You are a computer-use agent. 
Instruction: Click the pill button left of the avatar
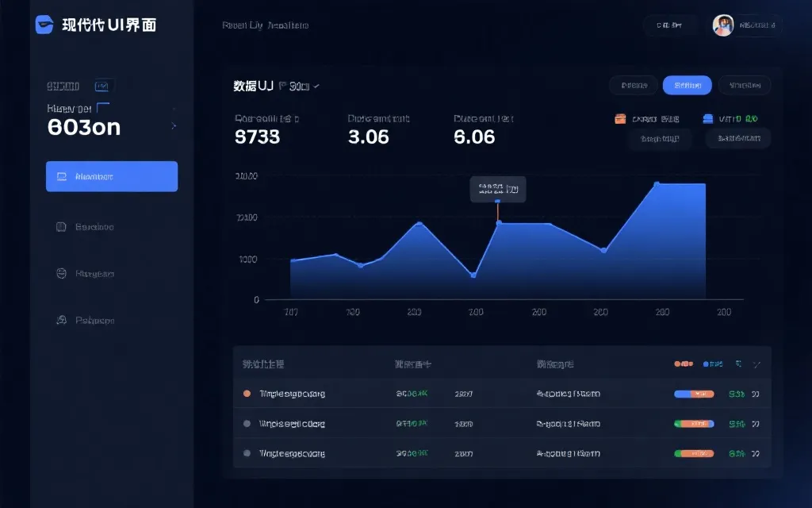coord(669,25)
